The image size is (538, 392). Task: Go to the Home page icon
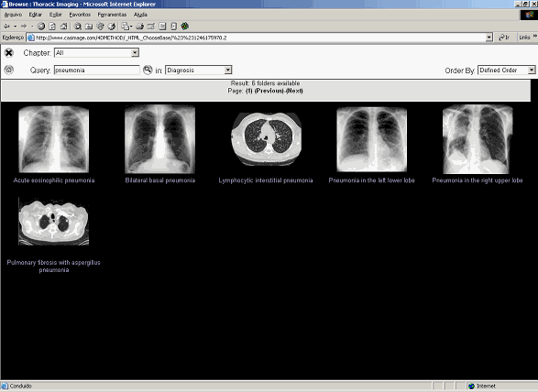63,26
